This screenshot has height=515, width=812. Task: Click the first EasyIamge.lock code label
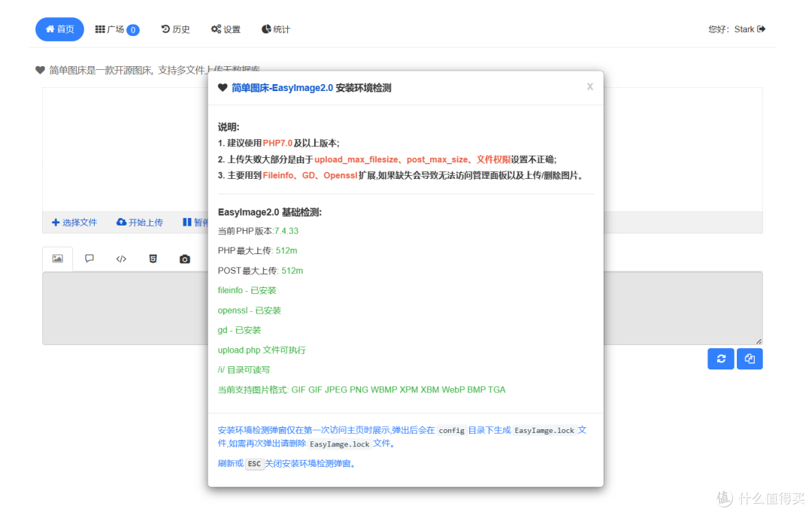tap(544, 431)
